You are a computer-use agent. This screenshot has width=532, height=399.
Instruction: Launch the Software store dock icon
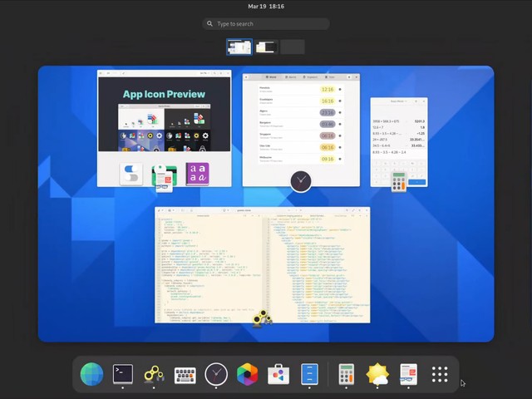[278, 374]
